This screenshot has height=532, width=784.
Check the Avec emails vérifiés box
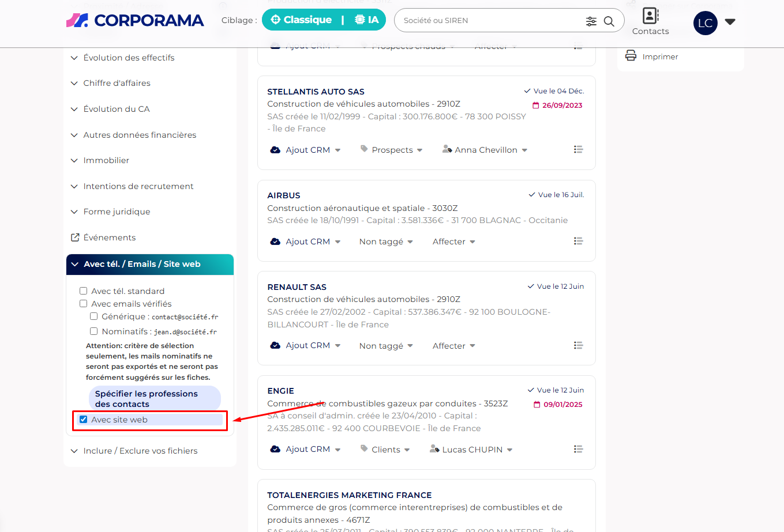tap(84, 304)
